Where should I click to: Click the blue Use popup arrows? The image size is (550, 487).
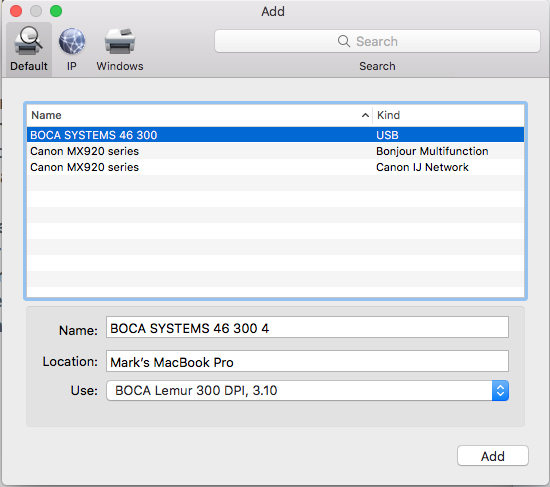pos(500,391)
